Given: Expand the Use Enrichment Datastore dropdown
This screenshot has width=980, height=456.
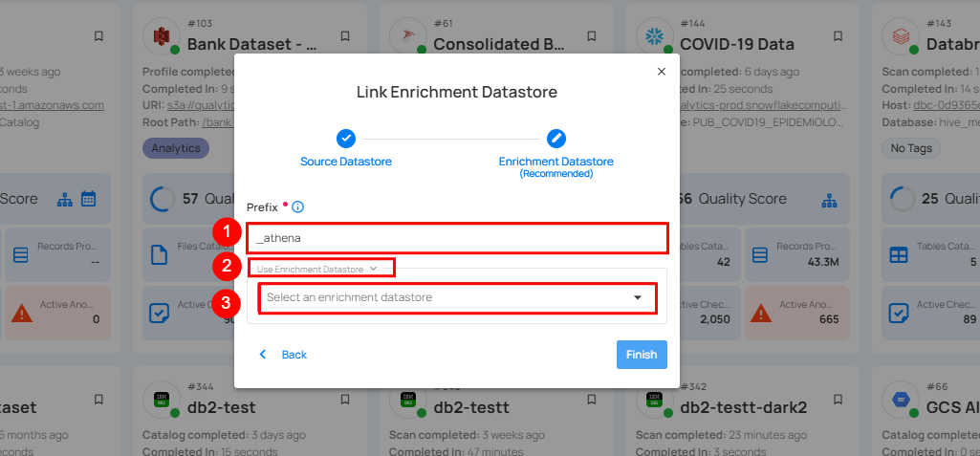Looking at the screenshot, I should 317,270.
